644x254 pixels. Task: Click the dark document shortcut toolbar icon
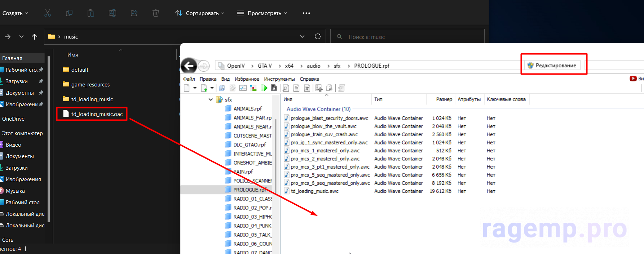(274, 88)
